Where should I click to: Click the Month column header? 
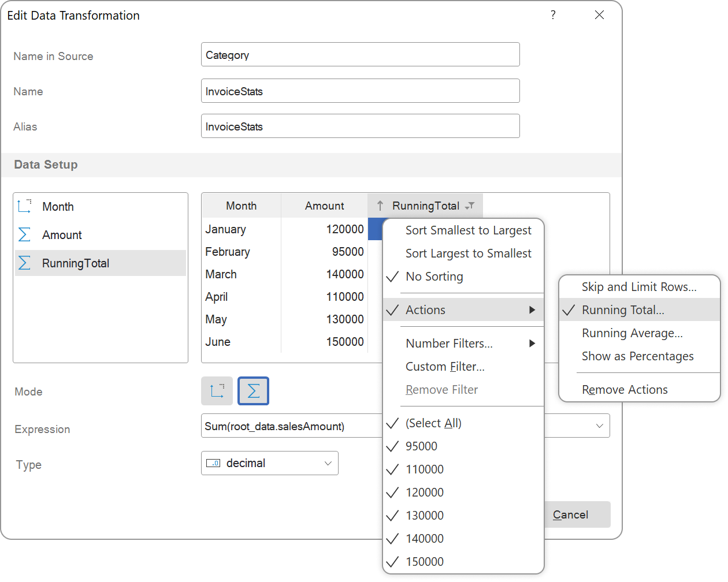(x=242, y=206)
